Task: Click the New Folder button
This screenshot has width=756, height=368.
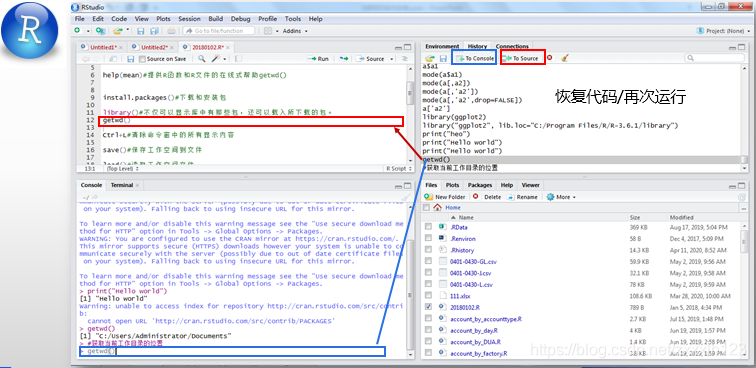Action: pos(445,197)
